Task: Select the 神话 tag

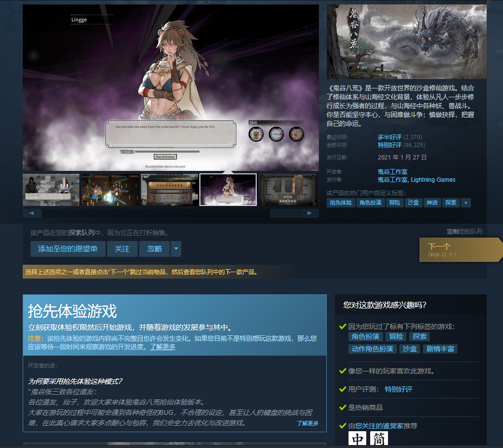Action: 432,203
